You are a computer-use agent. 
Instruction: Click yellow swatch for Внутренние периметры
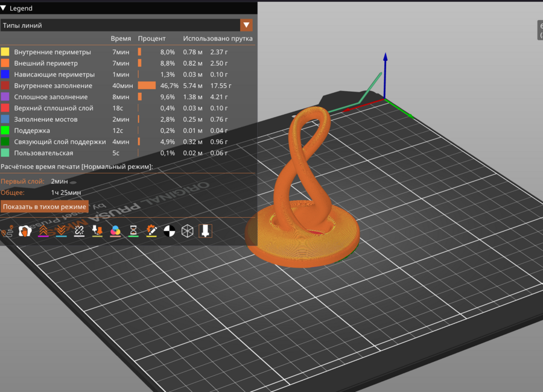[5, 52]
